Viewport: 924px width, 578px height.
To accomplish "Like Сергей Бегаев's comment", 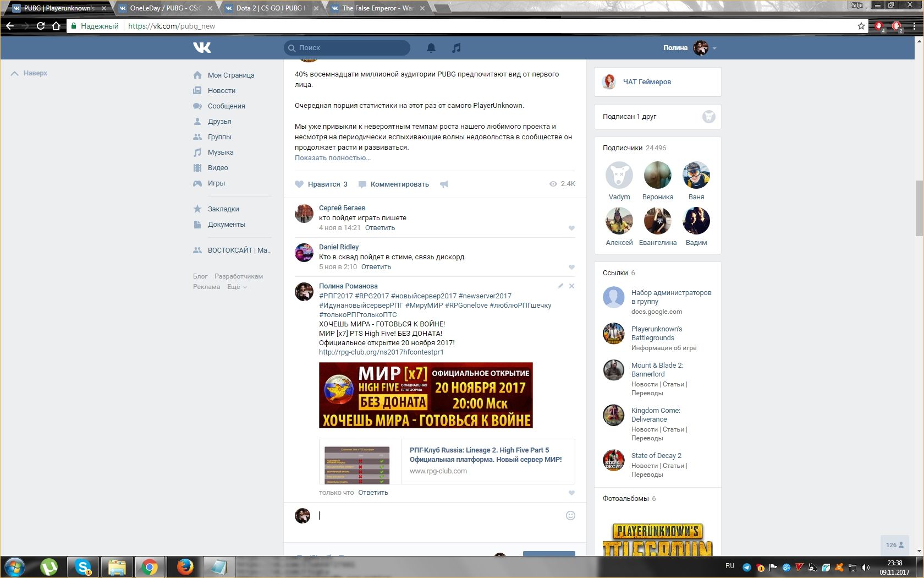I will pos(571,228).
